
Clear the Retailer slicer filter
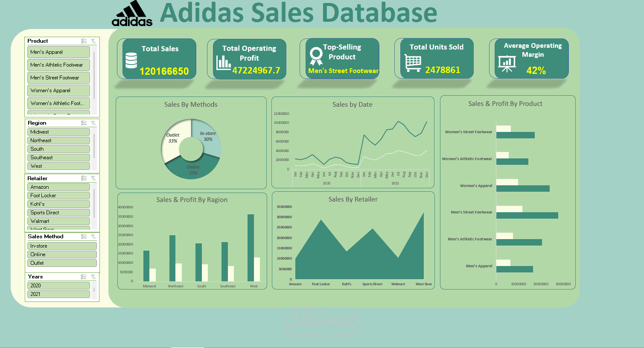93,178
